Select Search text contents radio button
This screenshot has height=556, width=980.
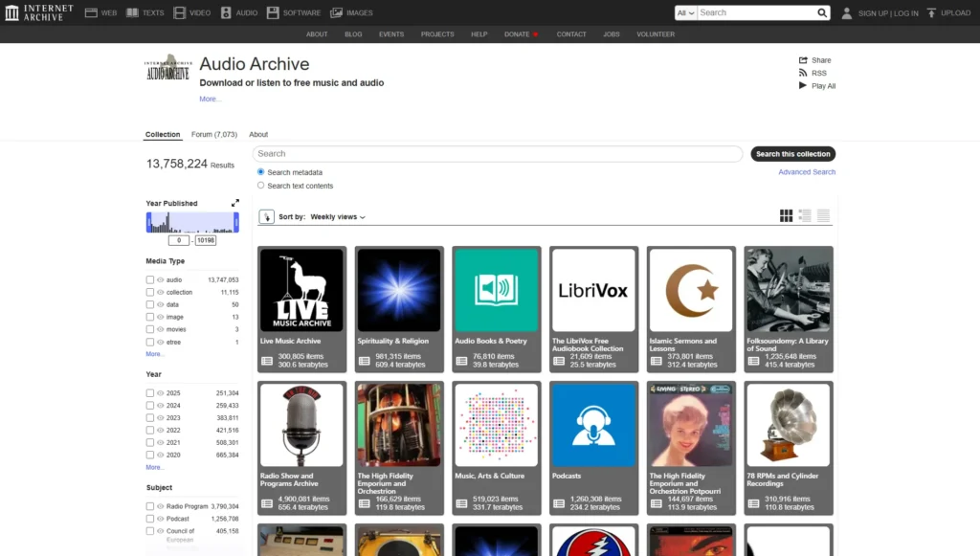pyautogui.click(x=260, y=186)
